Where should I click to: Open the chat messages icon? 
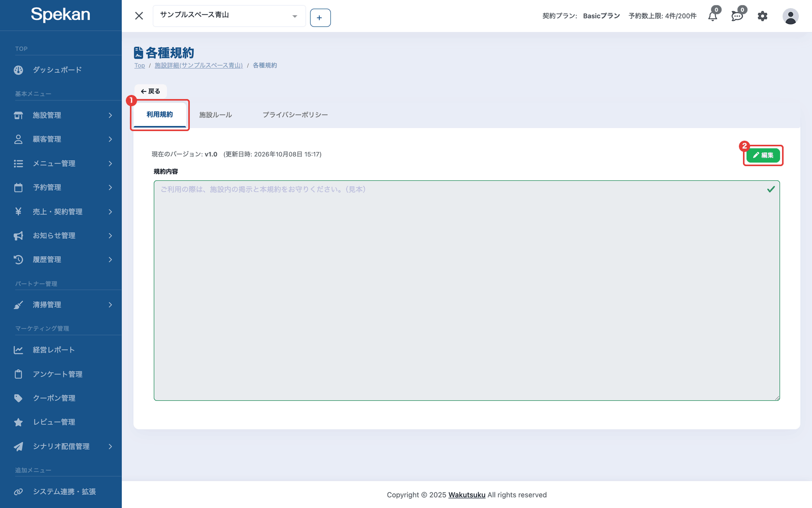pyautogui.click(x=737, y=16)
